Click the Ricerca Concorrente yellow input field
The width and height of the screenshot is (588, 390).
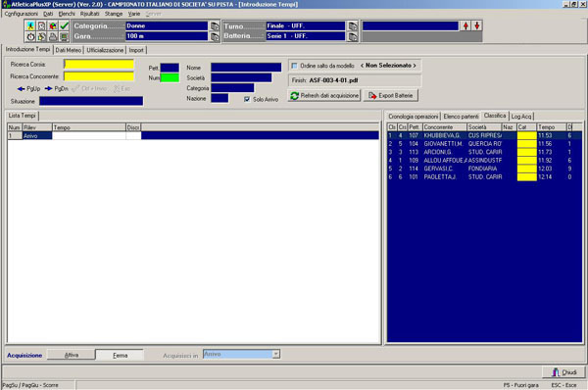click(x=99, y=76)
